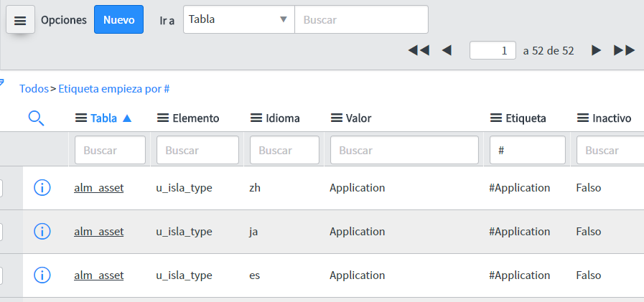Click the Valor column search field
644x302 pixels.
404,150
